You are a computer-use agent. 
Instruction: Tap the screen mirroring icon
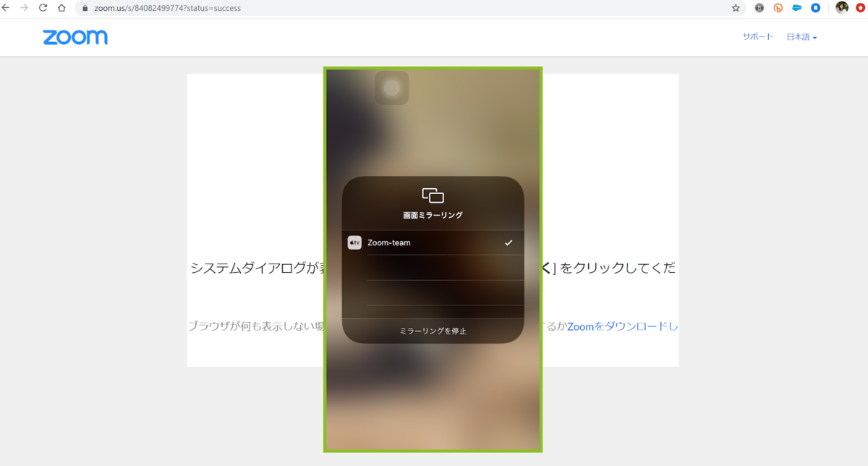coord(433,195)
